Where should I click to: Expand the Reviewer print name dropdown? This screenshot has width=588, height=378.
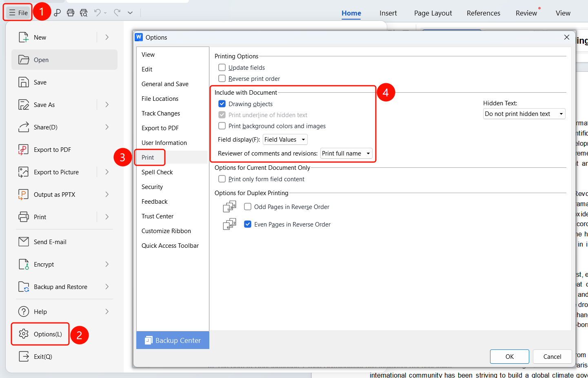[x=346, y=153]
